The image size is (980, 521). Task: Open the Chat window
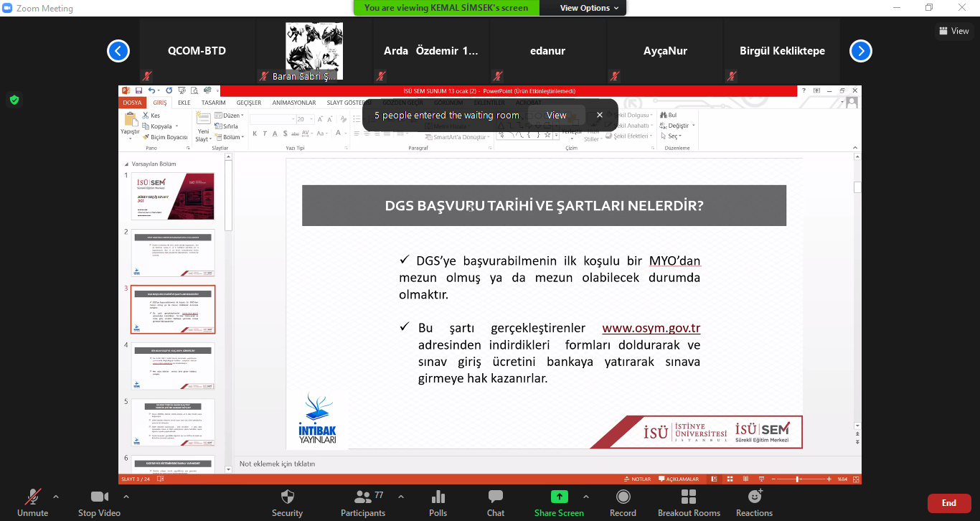coord(496,497)
